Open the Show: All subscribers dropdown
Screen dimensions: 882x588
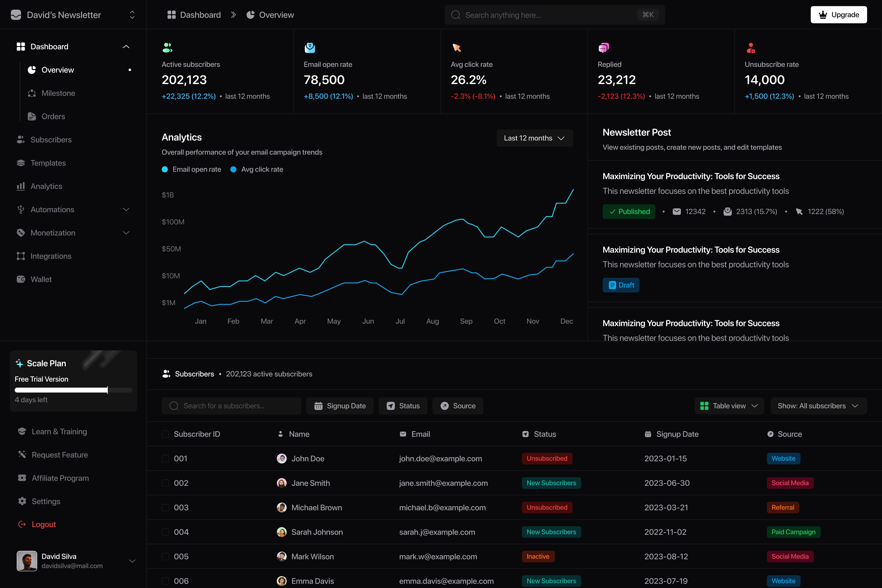point(819,406)
